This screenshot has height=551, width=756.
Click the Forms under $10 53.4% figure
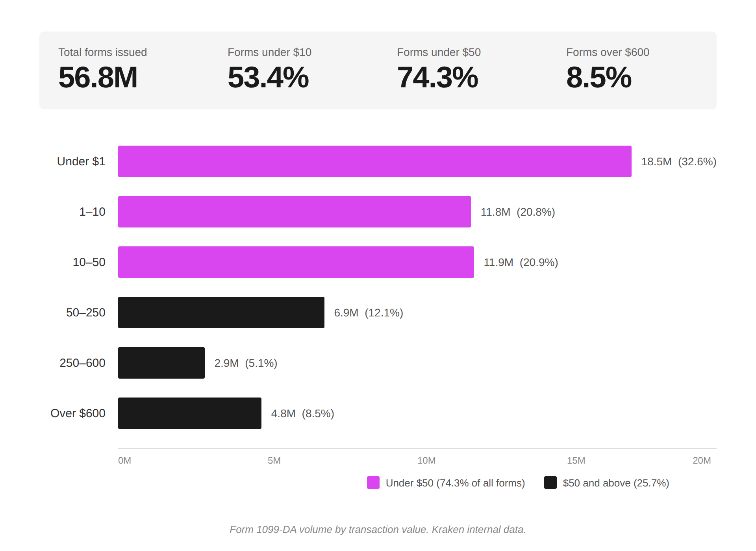(x=268, y=77)
